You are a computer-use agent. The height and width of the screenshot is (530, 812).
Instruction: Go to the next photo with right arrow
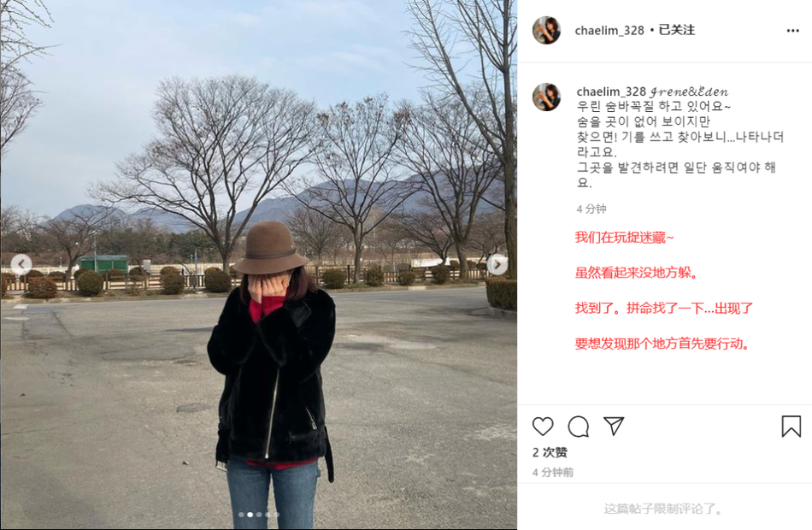point(497,265)
